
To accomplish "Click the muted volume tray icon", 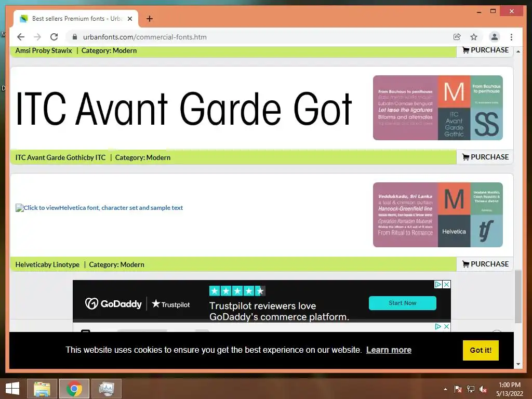I will tap(483, 389).
